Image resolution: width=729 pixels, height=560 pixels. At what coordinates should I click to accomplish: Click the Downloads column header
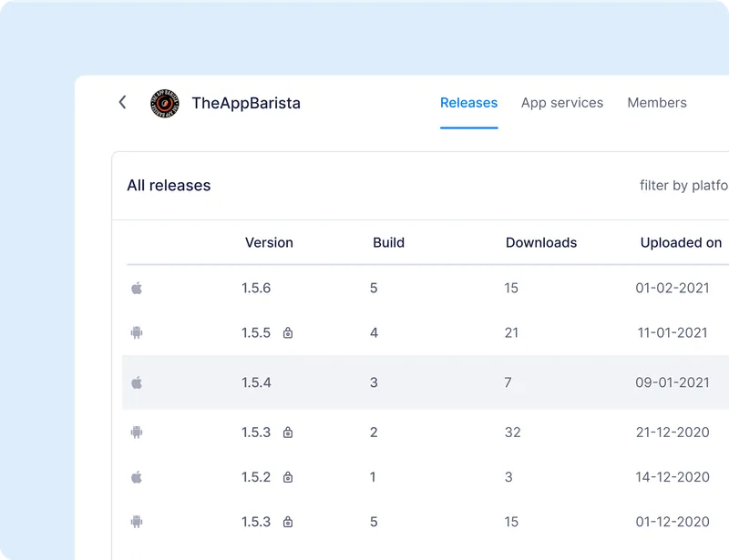541,242
